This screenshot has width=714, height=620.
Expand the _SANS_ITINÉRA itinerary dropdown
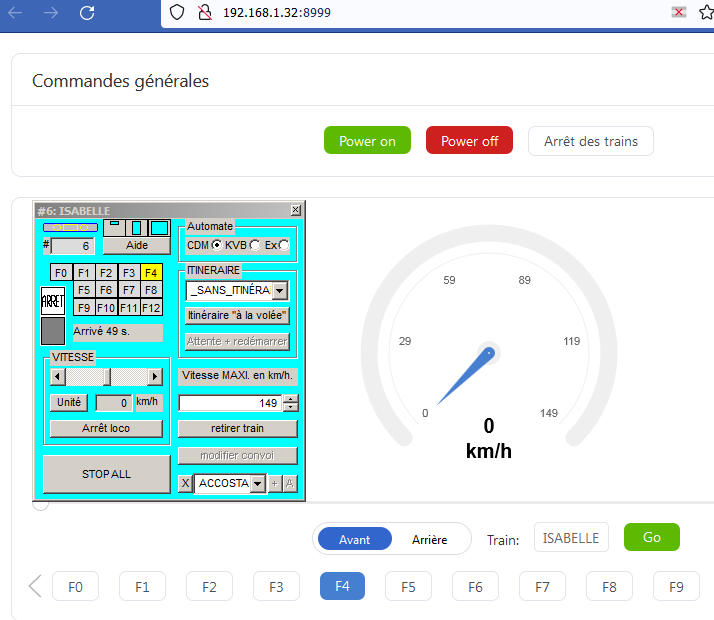pos(280,290)
